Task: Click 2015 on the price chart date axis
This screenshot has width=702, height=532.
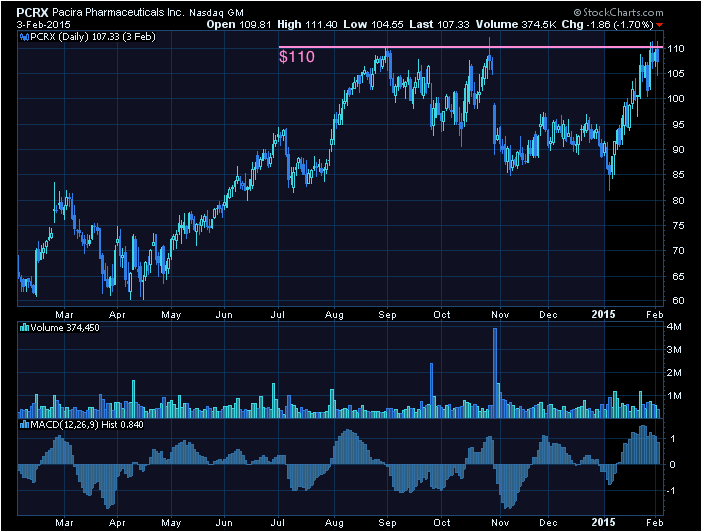Action: (x=604, y=314)
